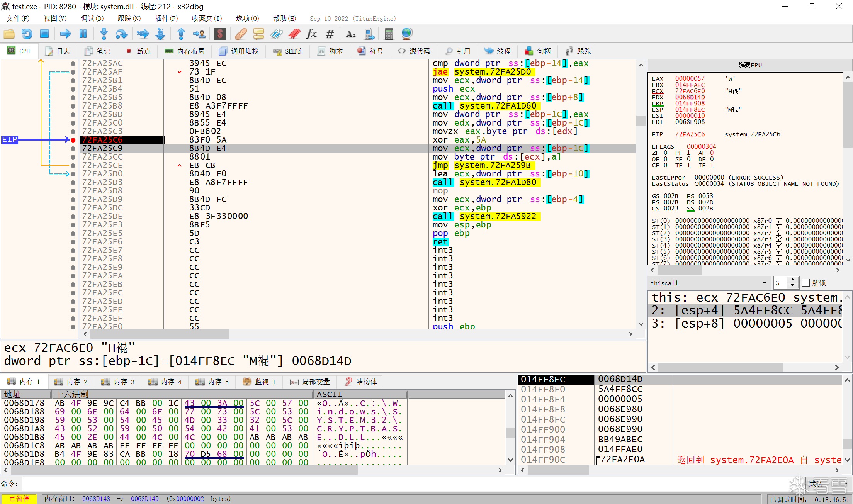Stop debugging with the blue square icon
The width and height of the screenshot is (853, 504).
[x=44, y=34]
